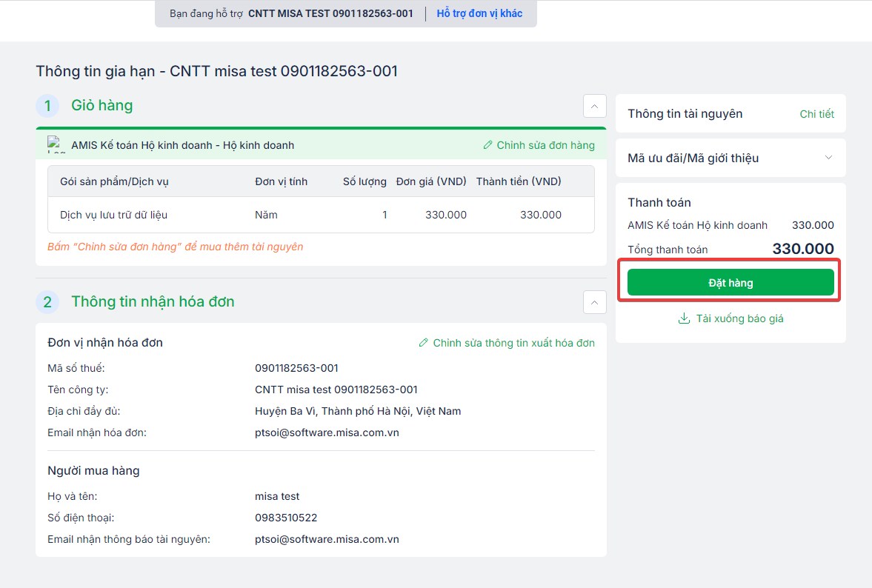Click the AMIS Kế toán Hộ kinh doanh - Hộ kinh doanh header
This screenshot has width=872, height=588.
(x=182, y=145)
